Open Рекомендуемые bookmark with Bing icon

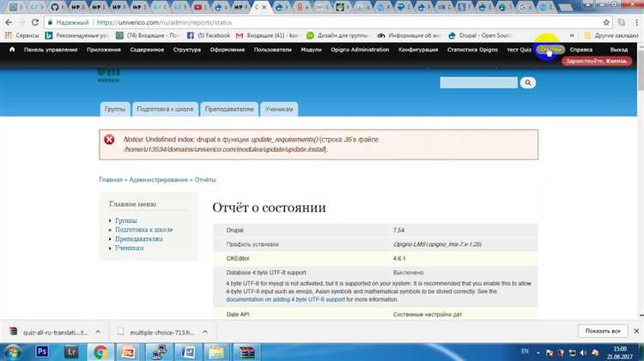pyautogui.click(x=76, y=36)
